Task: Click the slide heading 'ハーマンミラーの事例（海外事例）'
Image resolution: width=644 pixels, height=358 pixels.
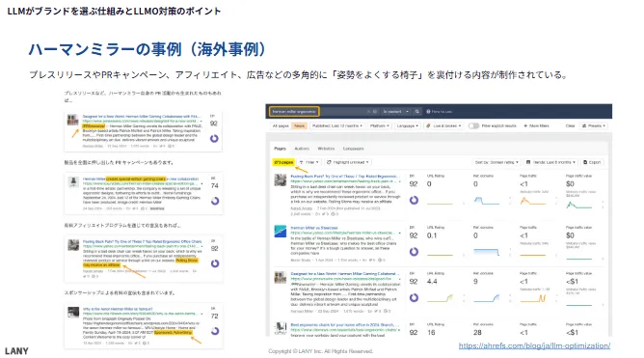Action: pos(148,49)
